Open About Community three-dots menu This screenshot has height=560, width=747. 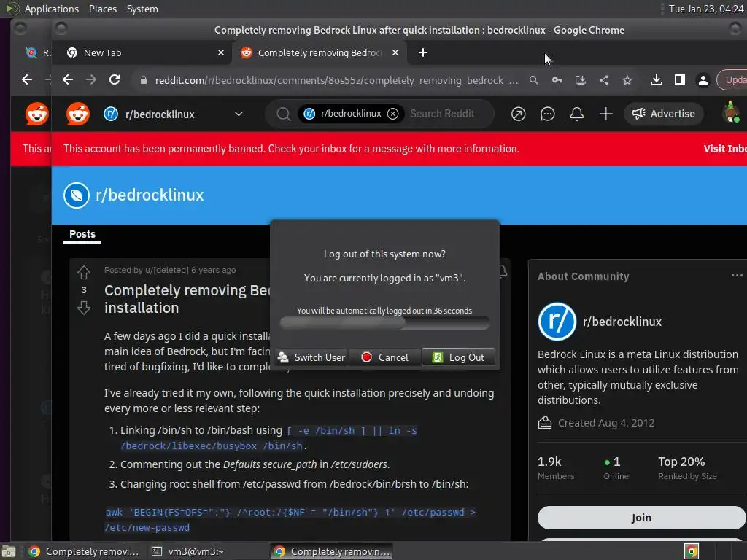point(737,275)
